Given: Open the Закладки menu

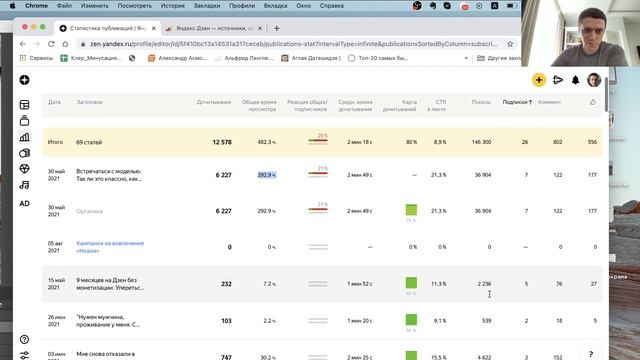Looking at the screenshot, I should pyautogui.click(x=207, y=6).
